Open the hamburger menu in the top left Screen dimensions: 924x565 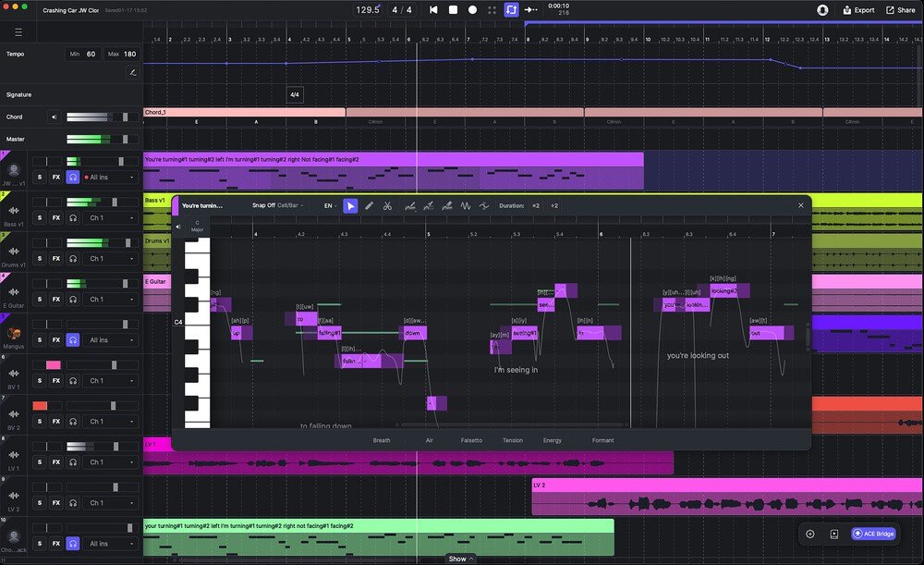(x=18, y=31)
